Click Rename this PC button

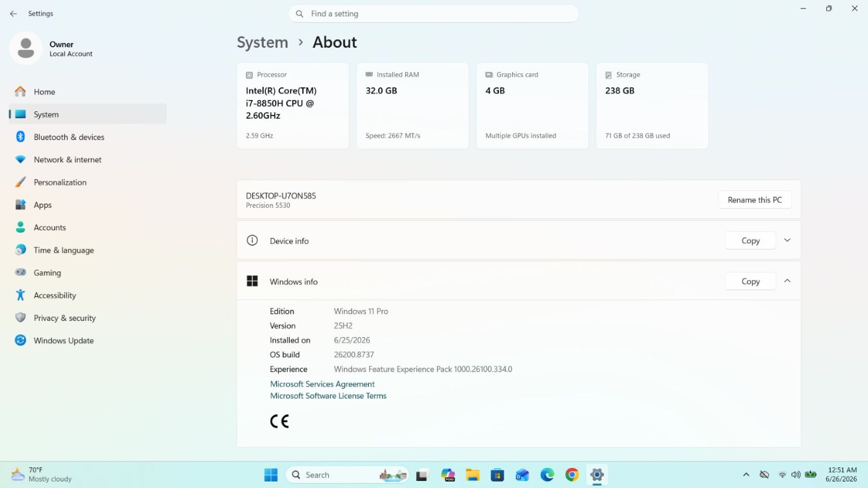[755, 200]
